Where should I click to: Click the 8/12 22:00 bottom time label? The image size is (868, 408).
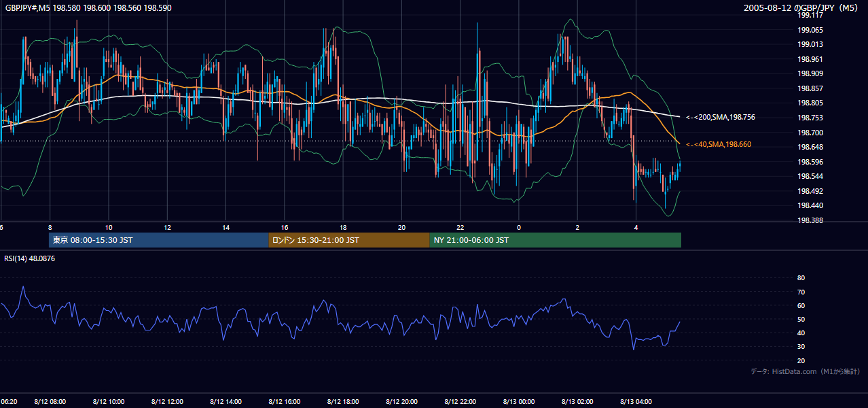pos(460,402)
